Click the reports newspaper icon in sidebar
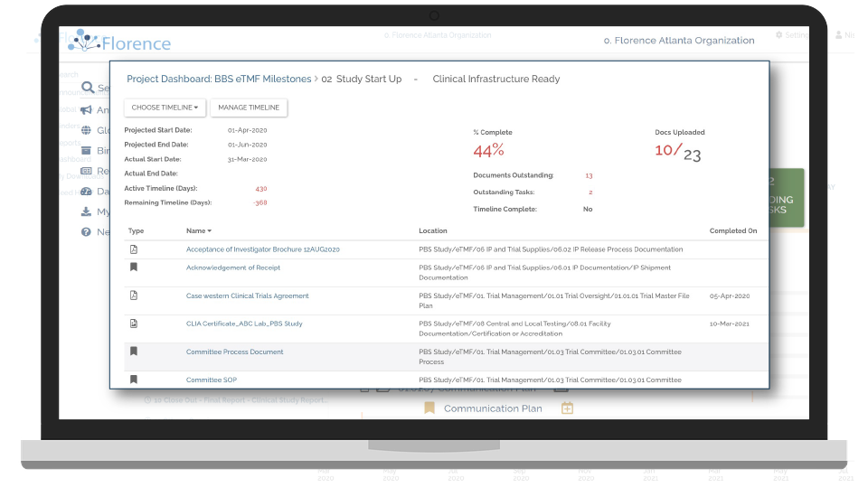This screenshot has width=868, height=488. [x=87, y=171]
